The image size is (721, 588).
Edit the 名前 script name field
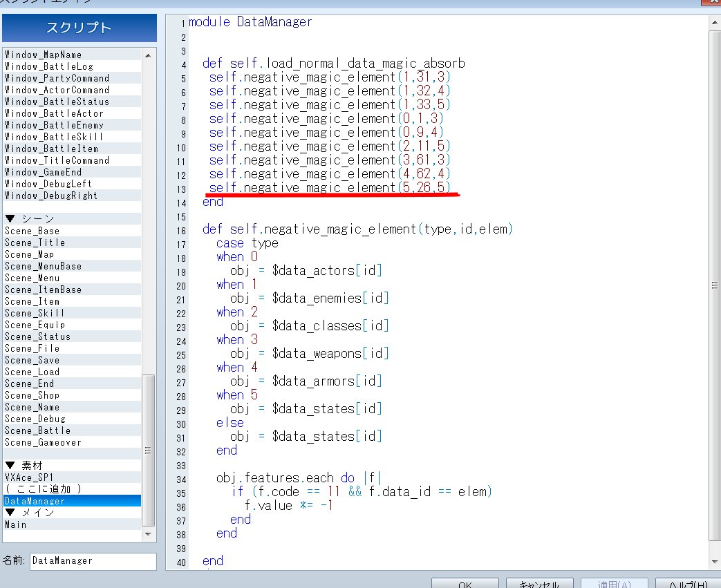tap(93, 561)
